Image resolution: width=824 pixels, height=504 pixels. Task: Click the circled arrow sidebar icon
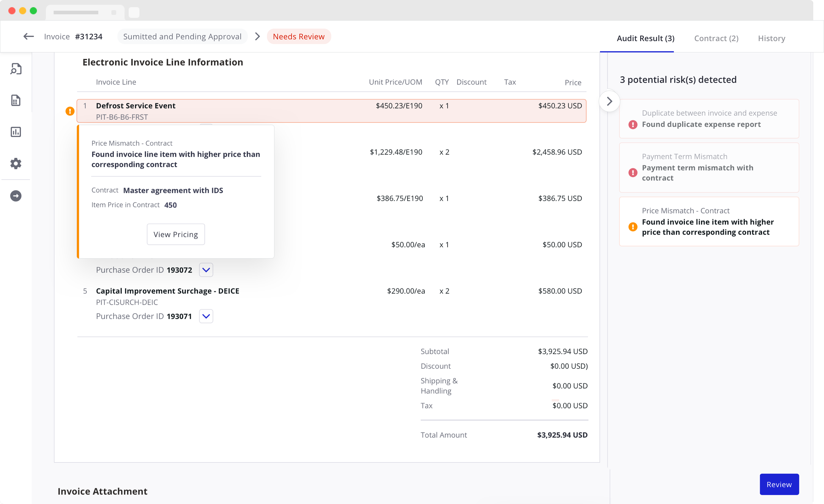(x=16, y=196)
